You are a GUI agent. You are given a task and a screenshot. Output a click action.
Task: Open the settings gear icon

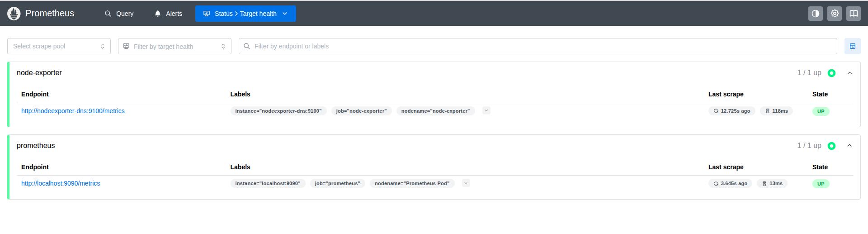834,14
